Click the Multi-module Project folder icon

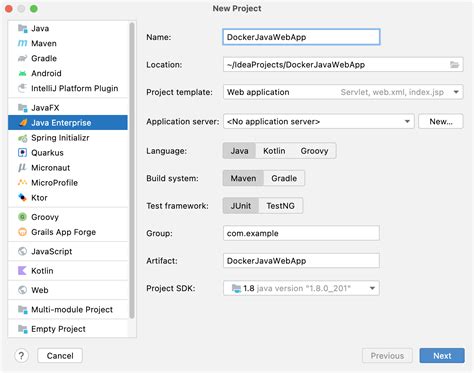point(23,310)
